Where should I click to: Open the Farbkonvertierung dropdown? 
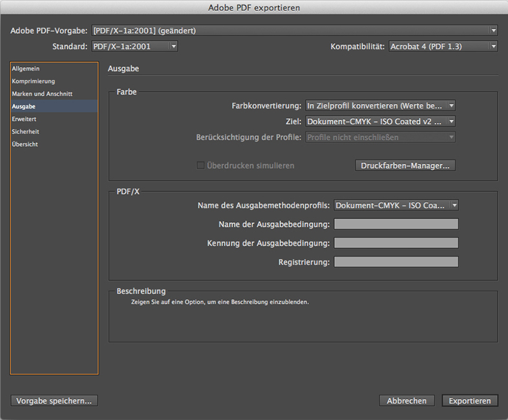click(380, 105)
